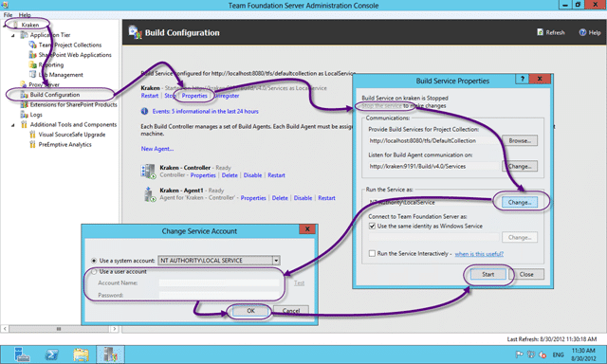Click Change... for Build Agent communication
This screenshot has width=607, height=364.
(520, 166)
